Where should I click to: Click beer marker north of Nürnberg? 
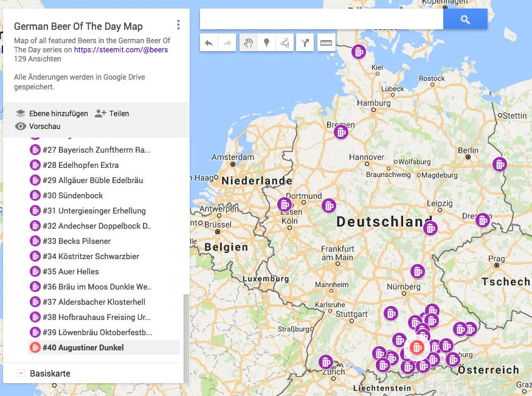[418, 271]
